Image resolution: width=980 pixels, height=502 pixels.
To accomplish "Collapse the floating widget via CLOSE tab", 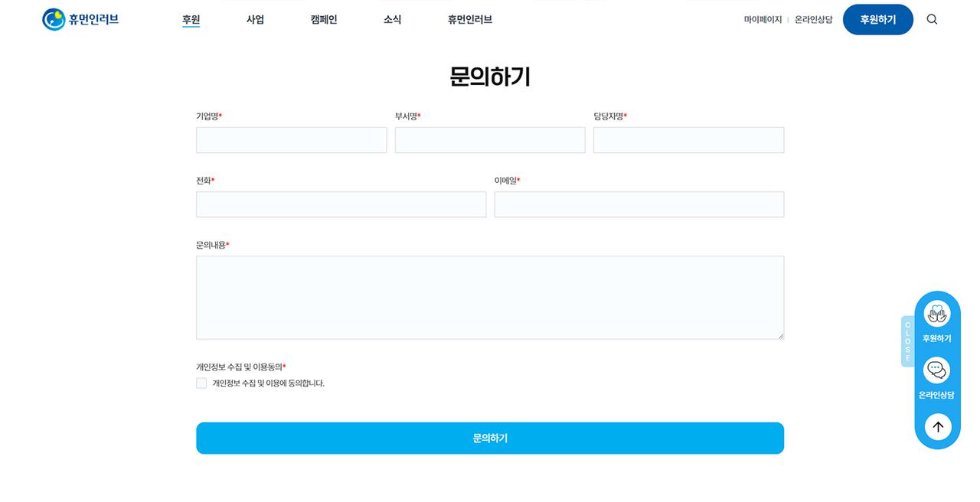I will 907,341.
